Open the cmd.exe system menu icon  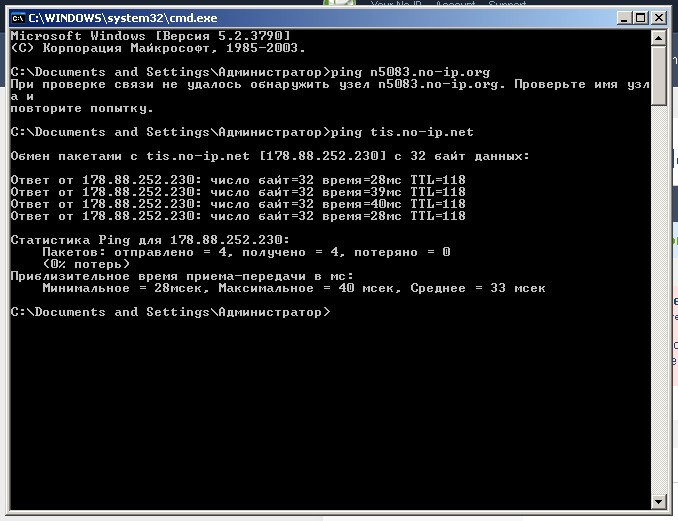[15, 17]
